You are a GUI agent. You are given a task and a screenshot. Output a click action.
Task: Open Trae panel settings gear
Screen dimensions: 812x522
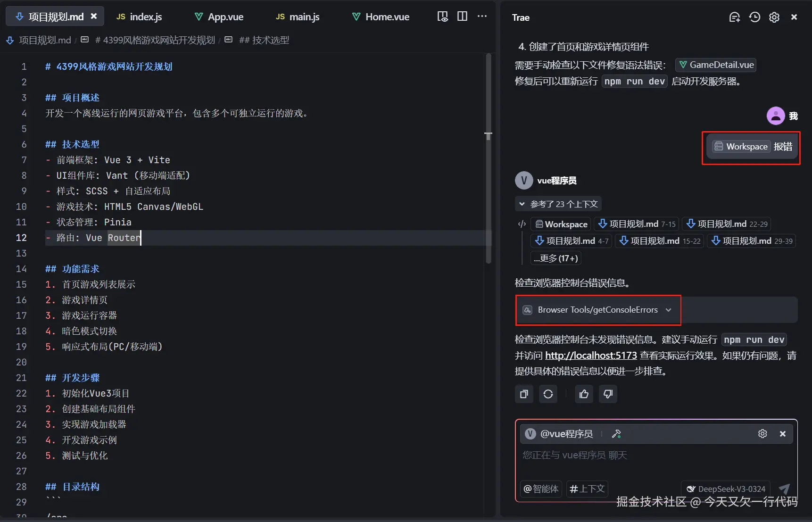774,17
